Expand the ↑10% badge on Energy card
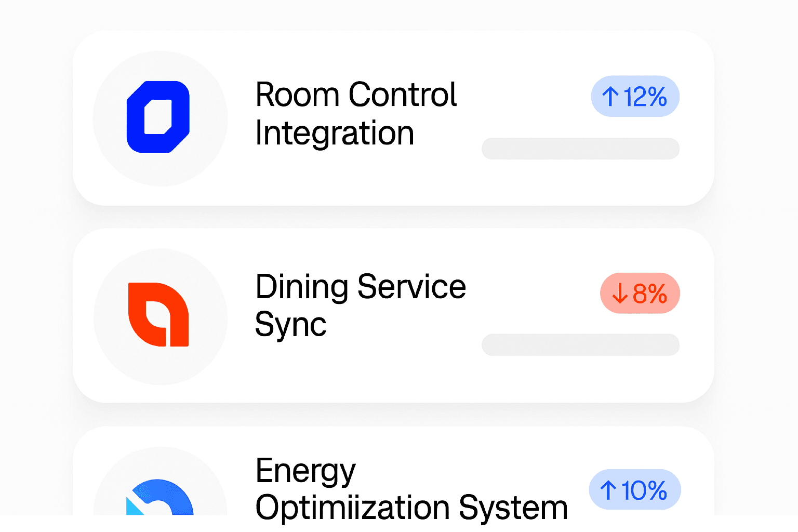 tap(635, 489)
